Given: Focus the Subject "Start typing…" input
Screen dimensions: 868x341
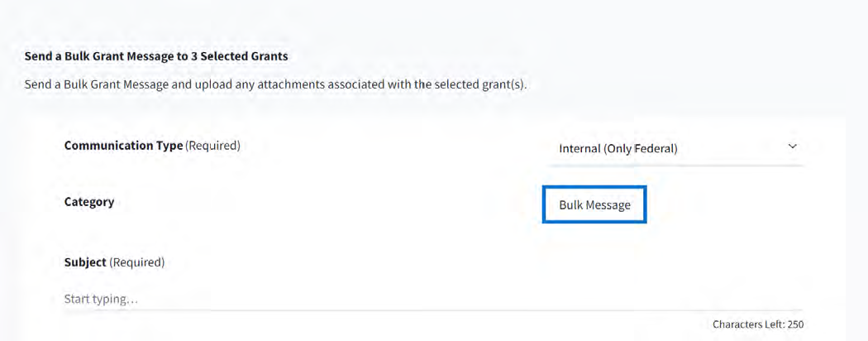Looking at the screenshot, I should [331, 299].
